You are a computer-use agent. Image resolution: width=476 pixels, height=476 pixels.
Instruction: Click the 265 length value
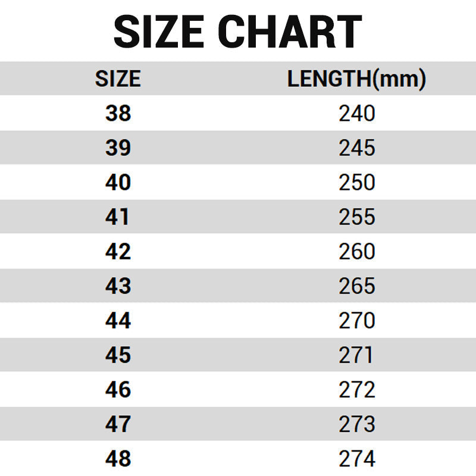tap(357, 286)
